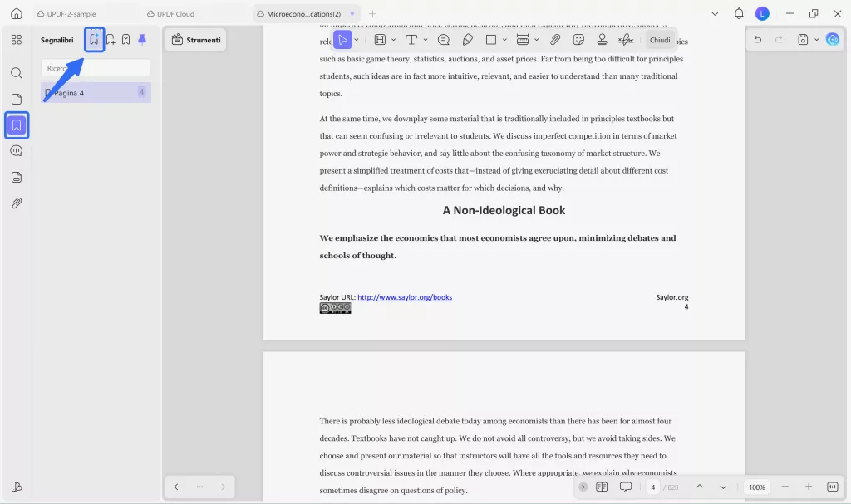Open the Strumenti tools panel
The width and height of the screenshot is (851, 504).
(195, 39)
